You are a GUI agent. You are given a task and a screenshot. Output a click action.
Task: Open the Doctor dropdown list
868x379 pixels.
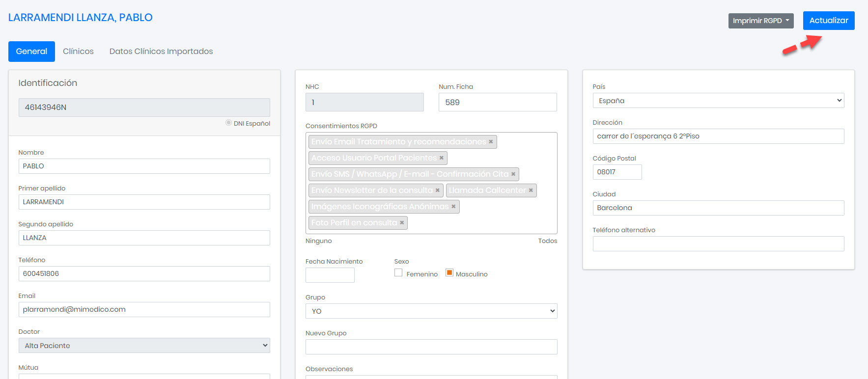click(144, 346)
